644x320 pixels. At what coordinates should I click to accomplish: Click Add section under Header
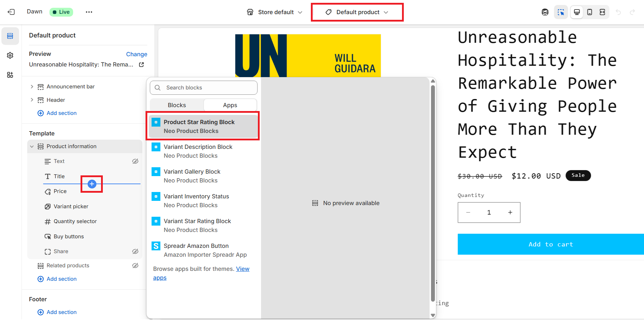click(57, 113)
